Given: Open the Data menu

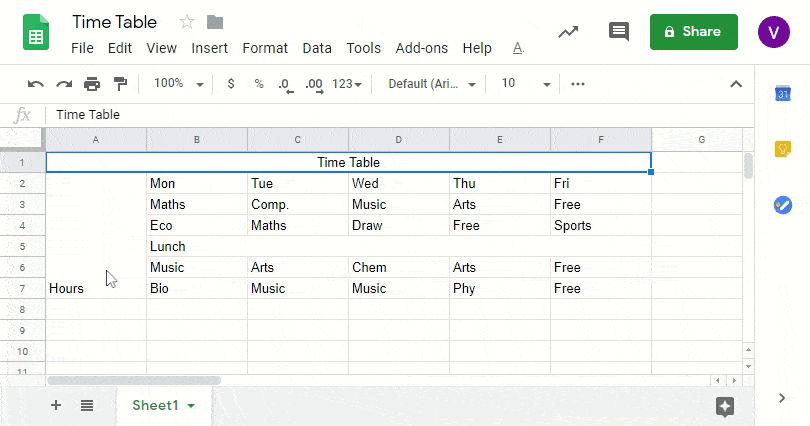Looking at the screenshot, I should 317,48.
